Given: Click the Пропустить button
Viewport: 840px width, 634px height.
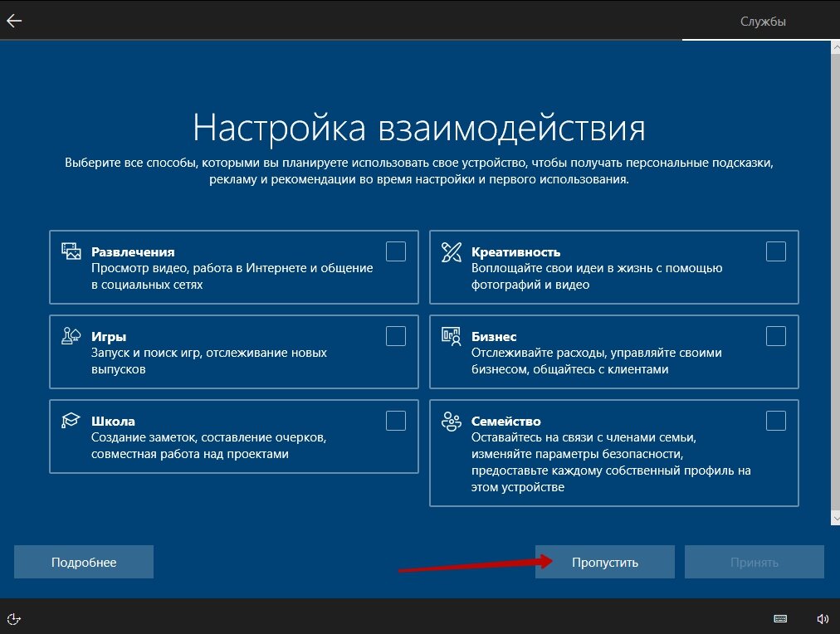Looking at the screenshot, I should 604,562.
